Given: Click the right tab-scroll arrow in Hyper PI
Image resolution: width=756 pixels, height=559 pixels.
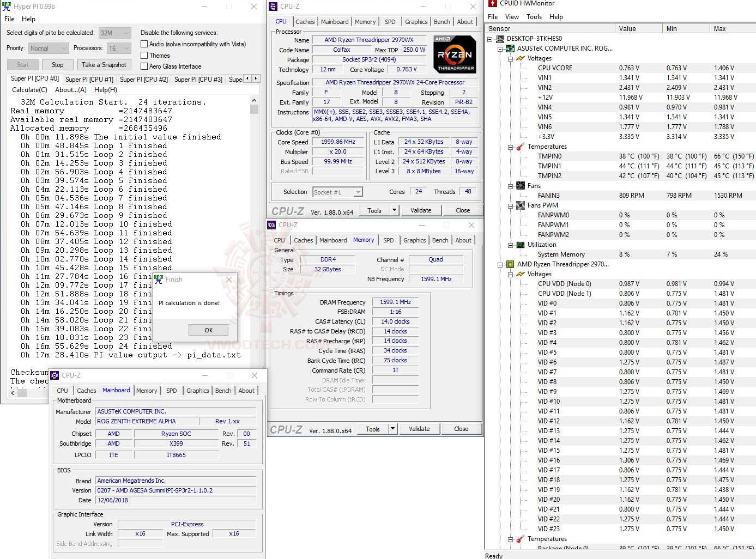Looking at the screenshot, I should pyautogui.click(x=256, y=78).
